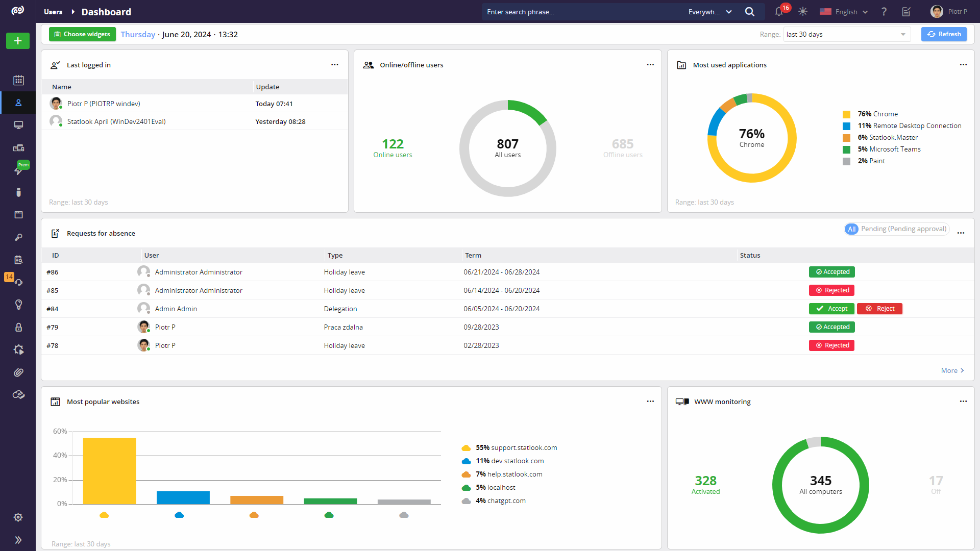Toggle the light/dark theme sun icon
Image resolution: width=980 pixels, height=551 pixels.
(x=803, y=12)
